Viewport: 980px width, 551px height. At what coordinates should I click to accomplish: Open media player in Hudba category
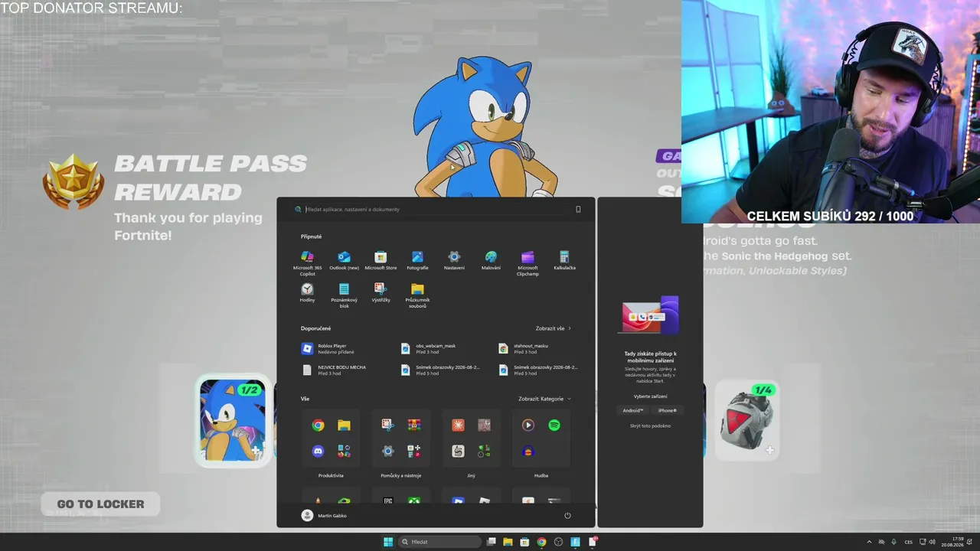528,425
